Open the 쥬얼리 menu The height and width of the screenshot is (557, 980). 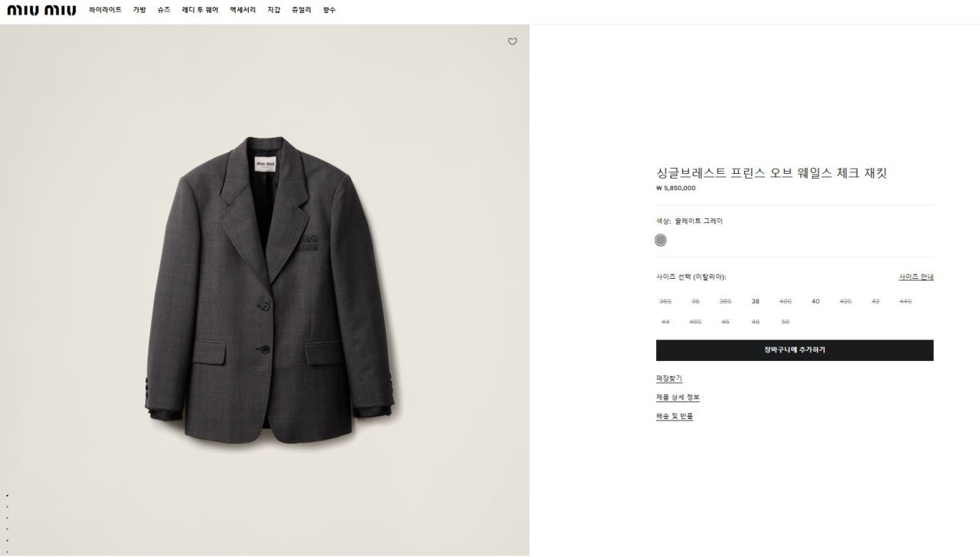(301, 10)
